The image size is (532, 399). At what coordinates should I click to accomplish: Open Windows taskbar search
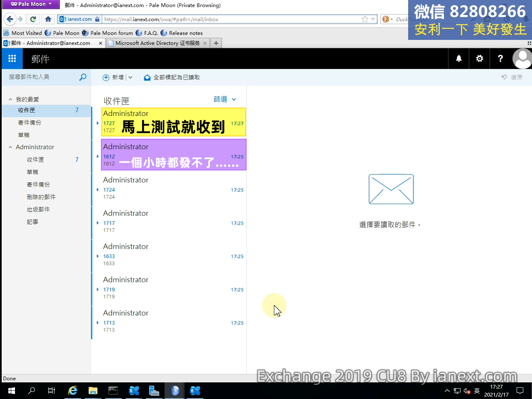tap(32, 391)
